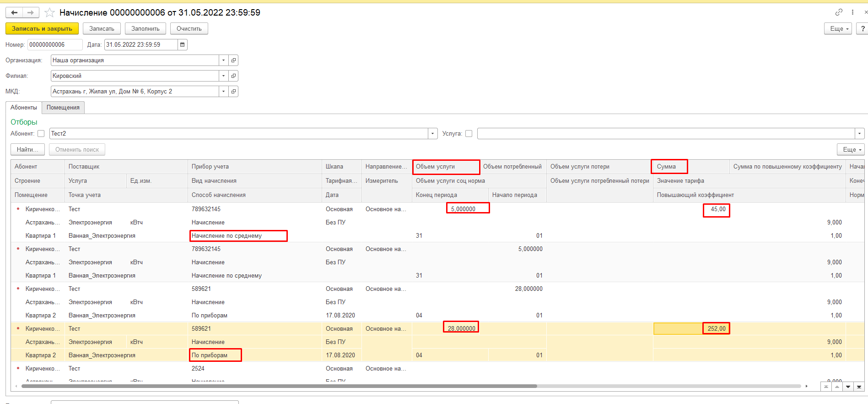868x404 pixels.
Task: Open the Организация record via open icon
Action: (233, 60)
